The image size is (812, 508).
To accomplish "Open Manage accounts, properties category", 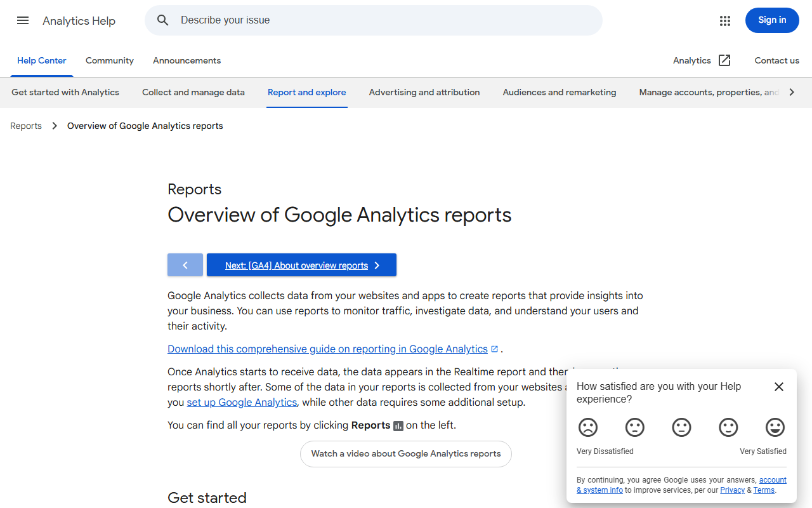I will coord(709,92).
